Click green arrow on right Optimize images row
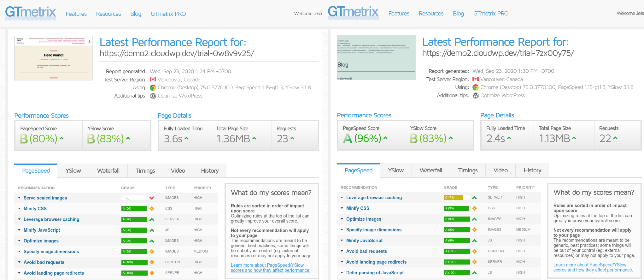This screenshot has height=280, width=644. (474, 219)
